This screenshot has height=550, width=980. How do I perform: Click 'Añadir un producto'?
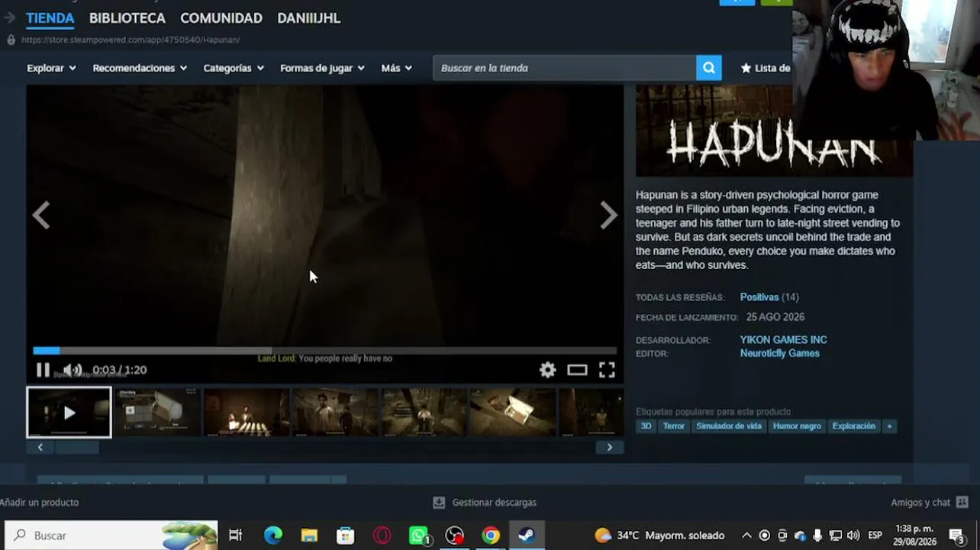[40, 503]
